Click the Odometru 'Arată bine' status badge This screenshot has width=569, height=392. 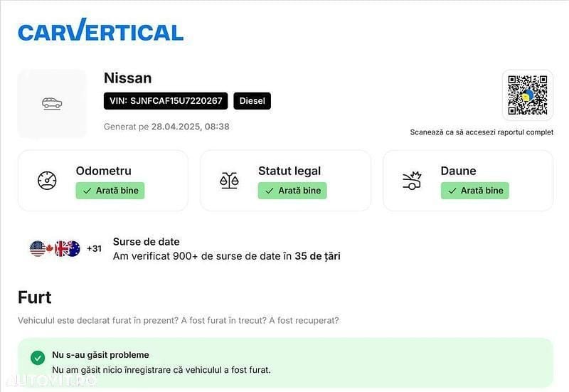point(110,191)
